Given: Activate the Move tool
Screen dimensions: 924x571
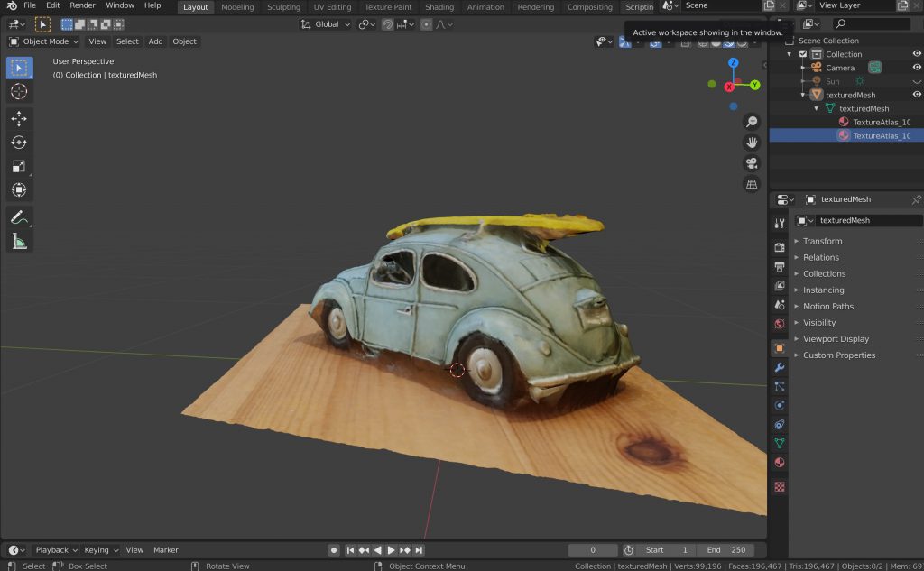Looking at the screenshot, I should coord(19,119).
